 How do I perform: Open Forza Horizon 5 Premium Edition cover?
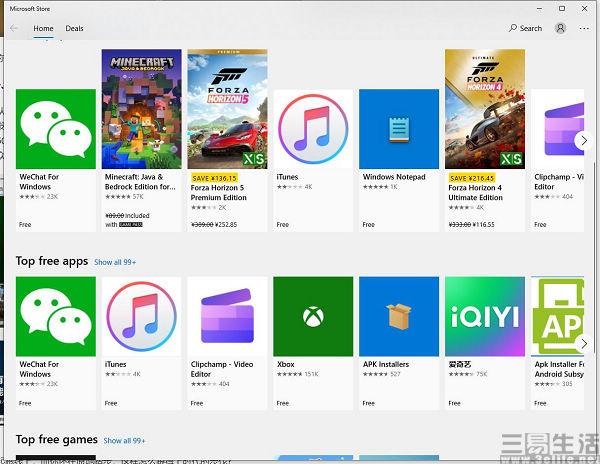(227, 109)
